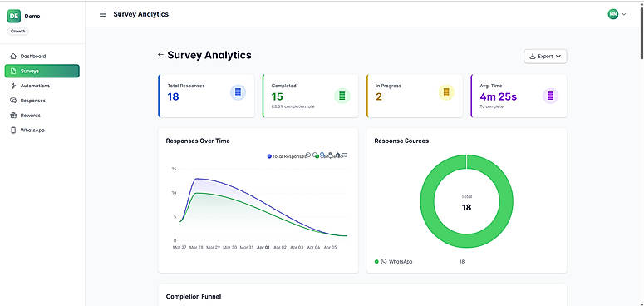
Task: Click the purple Avg. Time card icon
Action: coord(551,96)
